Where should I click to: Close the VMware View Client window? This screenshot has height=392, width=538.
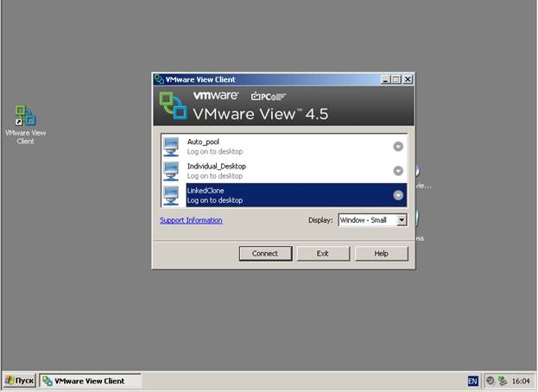click(408, 79)
